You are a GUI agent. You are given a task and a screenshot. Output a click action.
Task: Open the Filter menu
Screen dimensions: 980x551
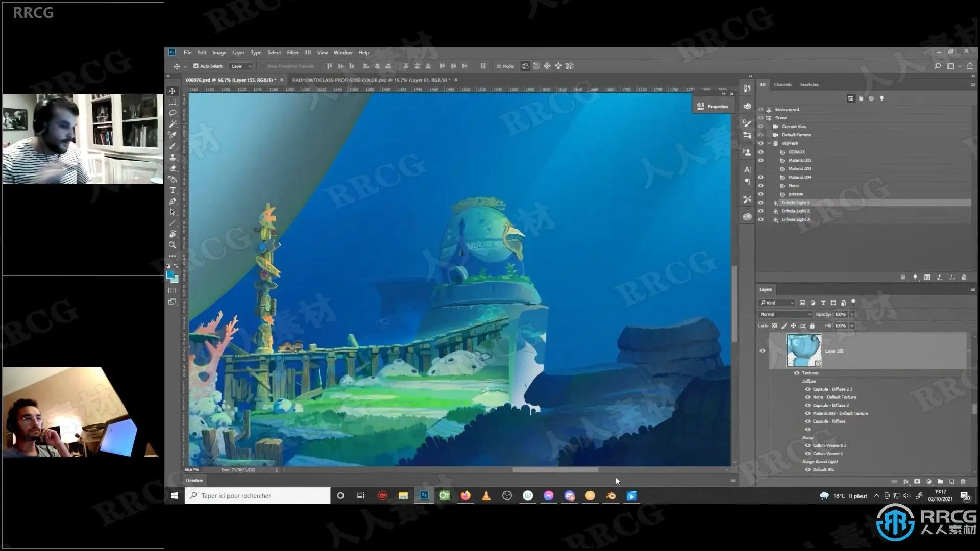click(292, 52)
